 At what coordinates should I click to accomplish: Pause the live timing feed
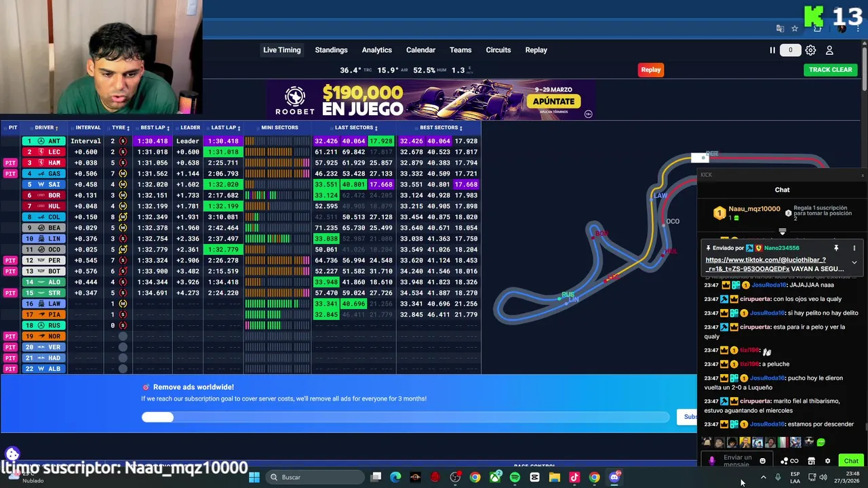pyautogui.click(x=772, y=50)
